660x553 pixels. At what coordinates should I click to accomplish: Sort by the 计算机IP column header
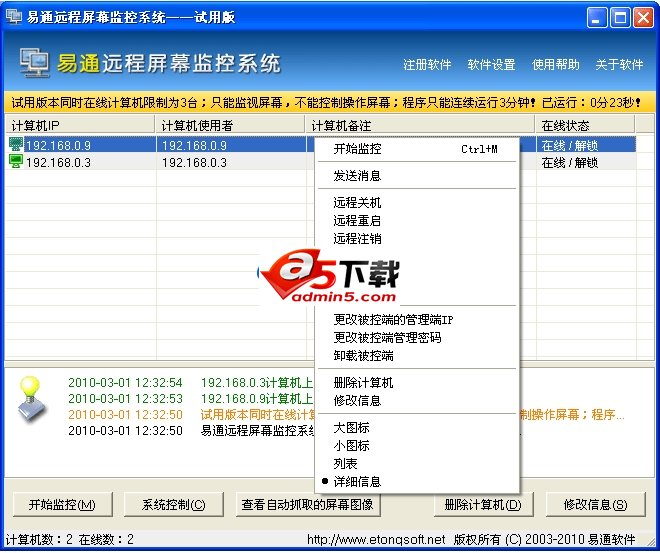(80, 125)
